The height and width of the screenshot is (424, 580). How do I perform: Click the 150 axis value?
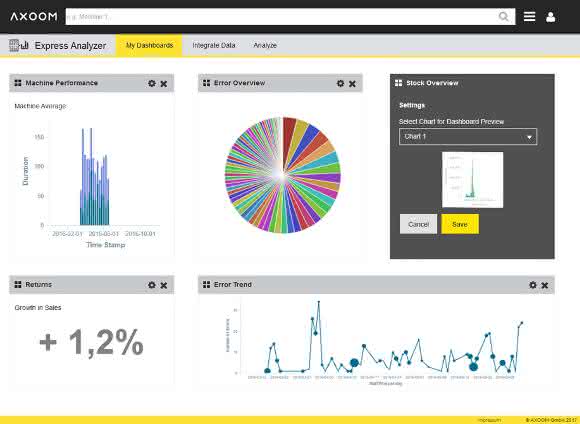pos(39,137)
